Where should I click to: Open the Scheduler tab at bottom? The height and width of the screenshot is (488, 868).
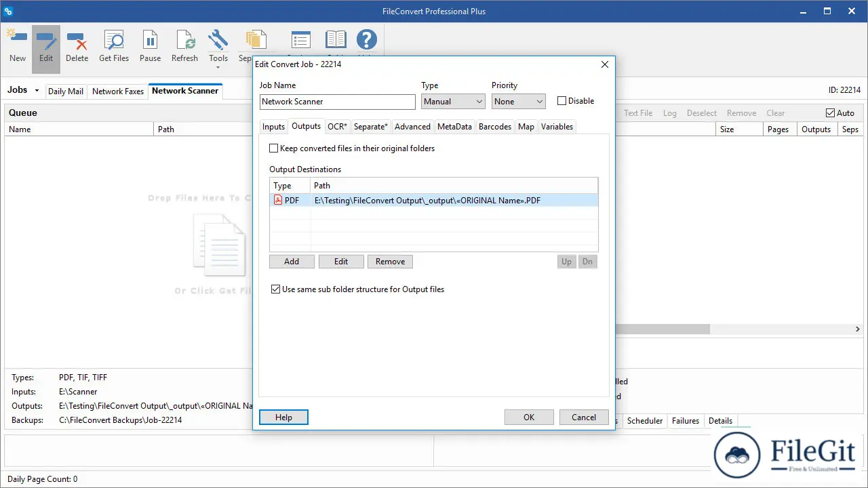(x=645, y=421)
